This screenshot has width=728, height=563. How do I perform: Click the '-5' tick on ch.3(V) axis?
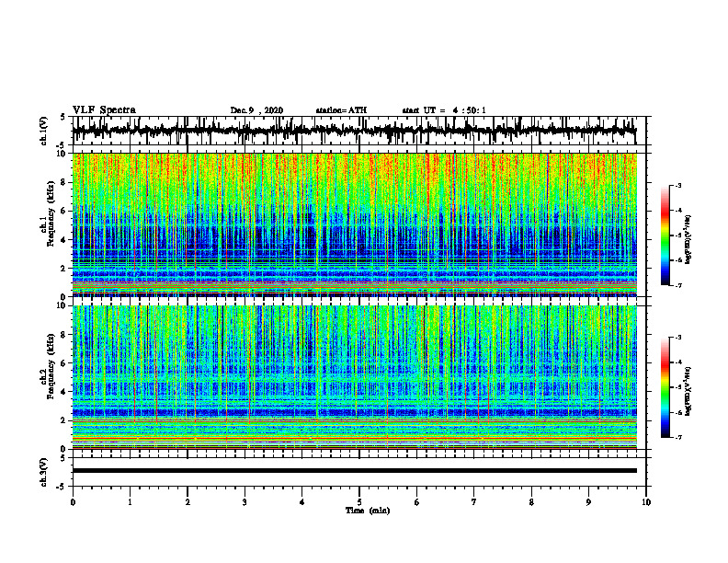tap(62, 487)
